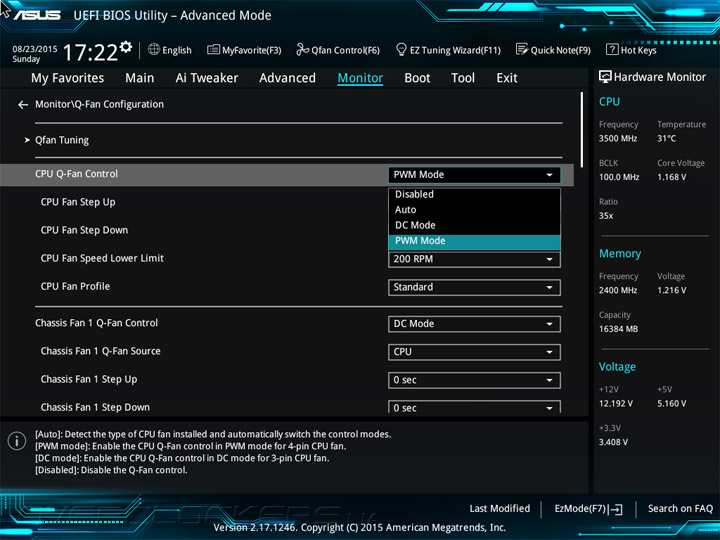Click BCLK 100.0 MHz value
720x540 pixels.
click(619, 177)
